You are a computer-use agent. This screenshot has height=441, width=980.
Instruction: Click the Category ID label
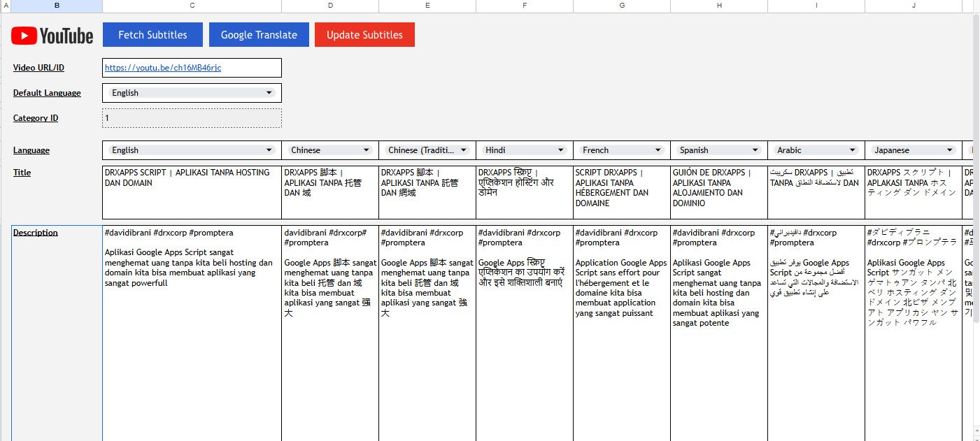coord(36,118)
